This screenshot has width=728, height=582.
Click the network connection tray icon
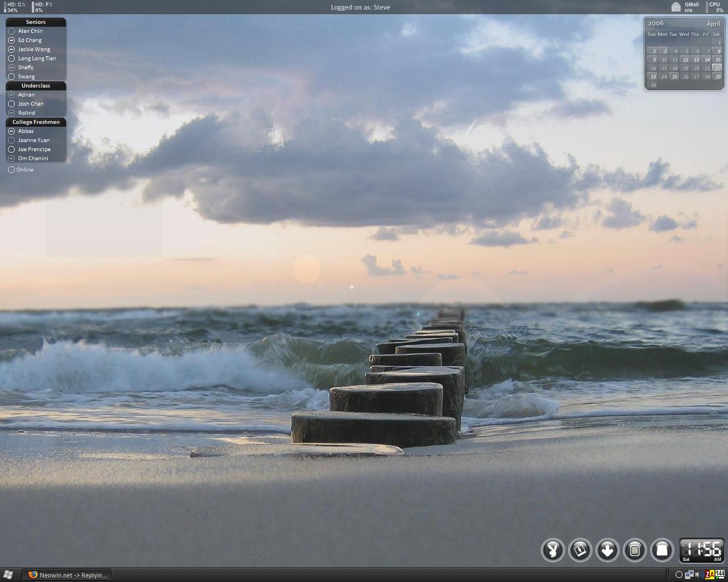click(x=689, y=575)
